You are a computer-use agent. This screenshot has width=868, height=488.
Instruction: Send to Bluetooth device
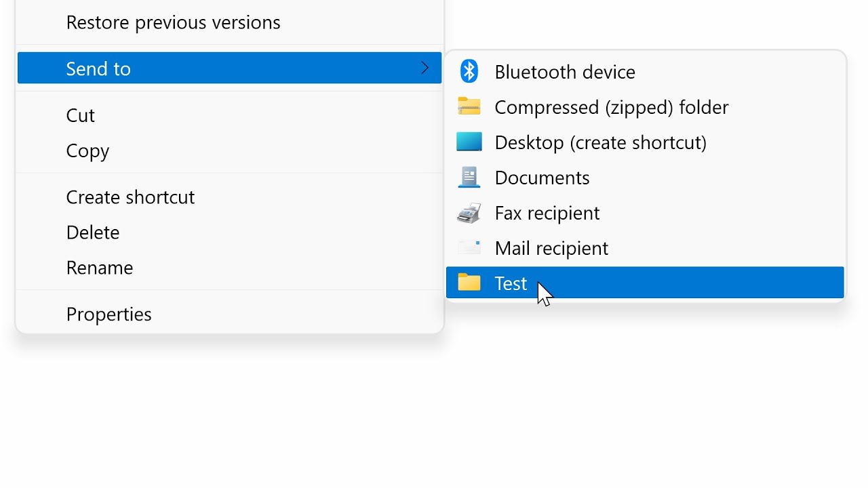click(x=645, y=71)
